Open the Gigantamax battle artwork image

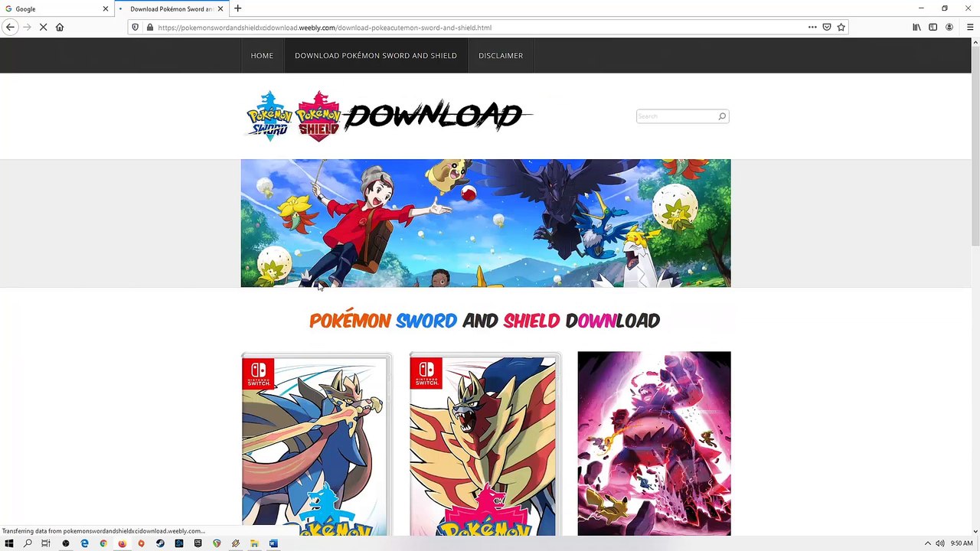[654, 444]
